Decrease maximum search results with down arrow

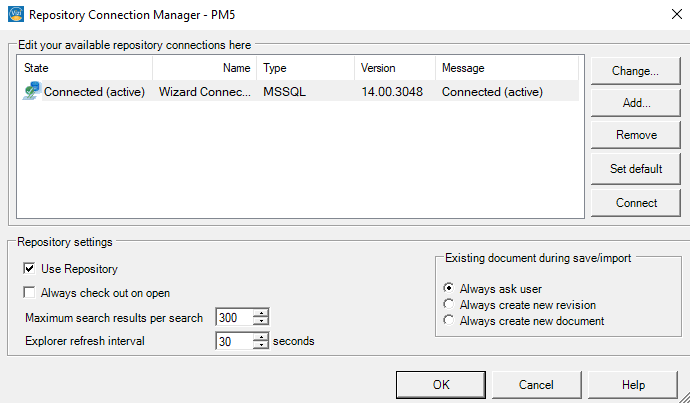261,321
